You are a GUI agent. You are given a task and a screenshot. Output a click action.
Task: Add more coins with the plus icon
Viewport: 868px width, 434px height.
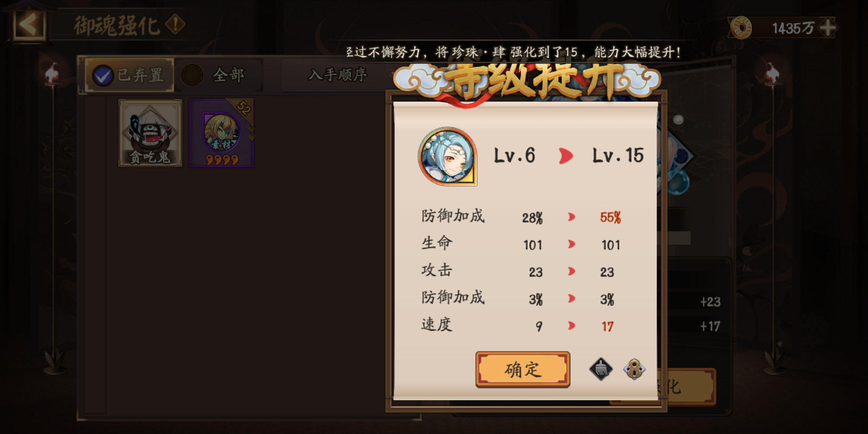(x=828, y=28)
